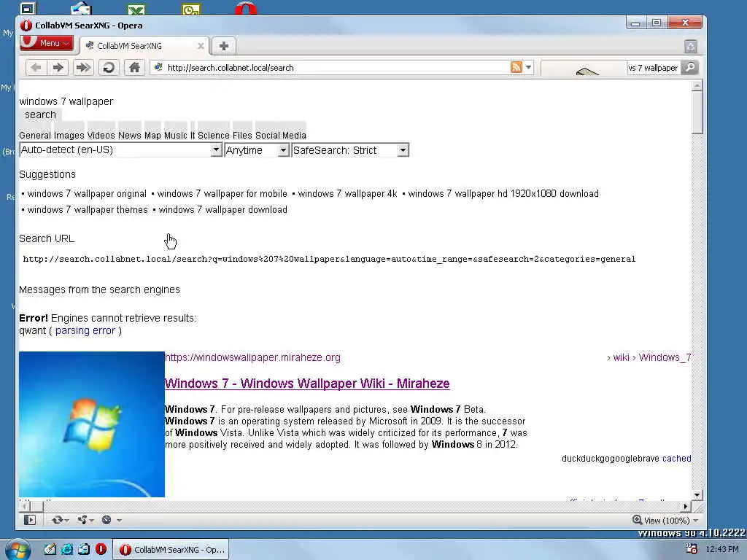Open the Auto-detect (en-US) language dropdown
Screen dimensions: 747x560
point(120,150)
